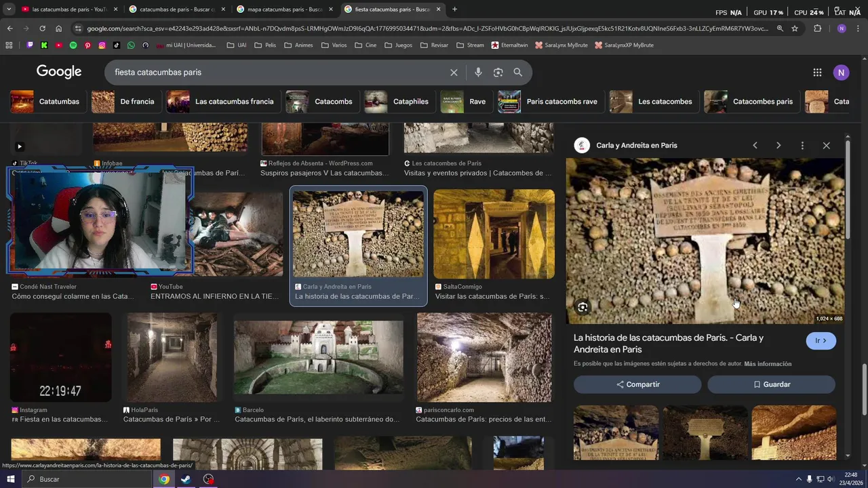868x488 pixels.
Task: Open the TikTok bookmark icon
Action: pos(117,45)
